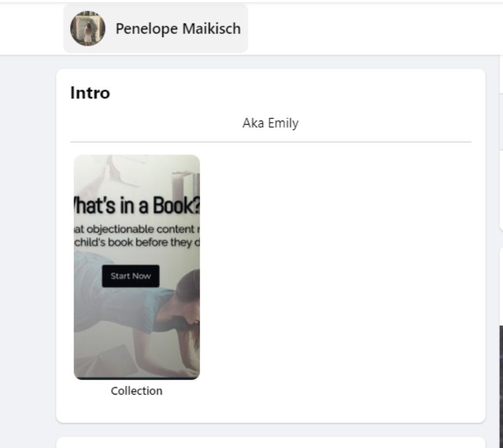Screen dimensions: 503x448
Task: Click the objectionable content subtitle text
Action: [137, 236]
